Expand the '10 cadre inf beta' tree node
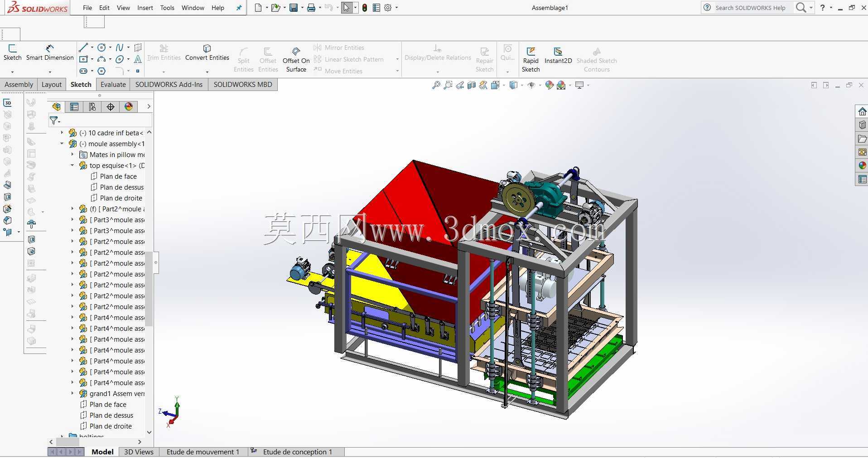 (62, 133)
